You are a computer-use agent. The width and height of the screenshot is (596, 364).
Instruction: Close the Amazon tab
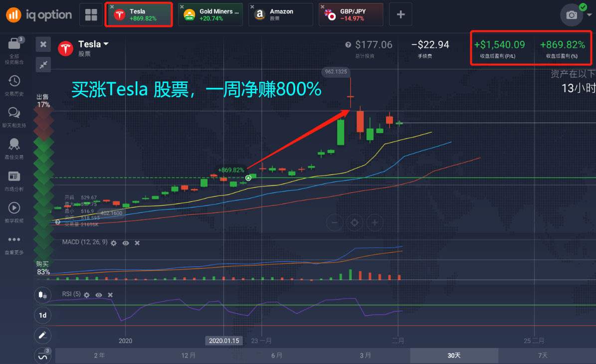coord(252,7)
